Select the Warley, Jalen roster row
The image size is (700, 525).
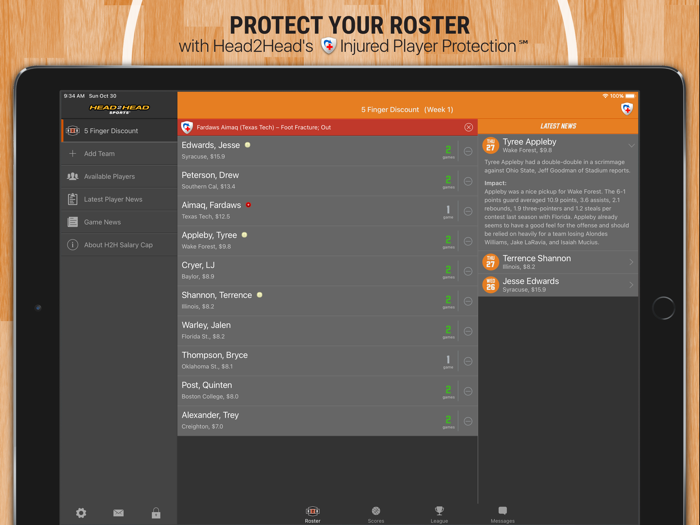[x=327, y=331]
